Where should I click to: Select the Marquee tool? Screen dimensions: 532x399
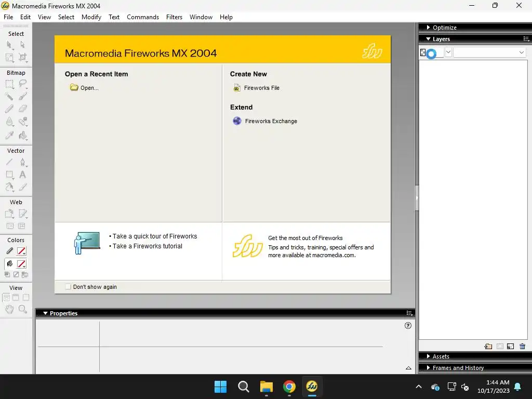click(9, 84)
